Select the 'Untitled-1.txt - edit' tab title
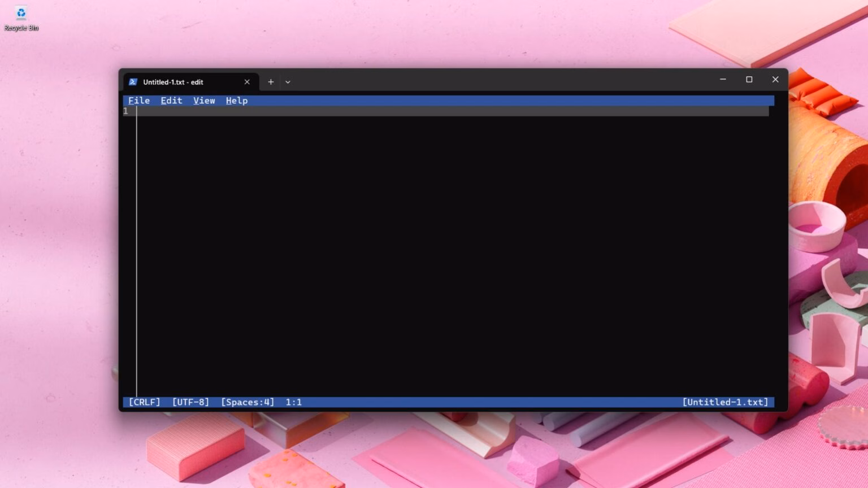This screenshot has width=868, height=488. click(173, 82)
